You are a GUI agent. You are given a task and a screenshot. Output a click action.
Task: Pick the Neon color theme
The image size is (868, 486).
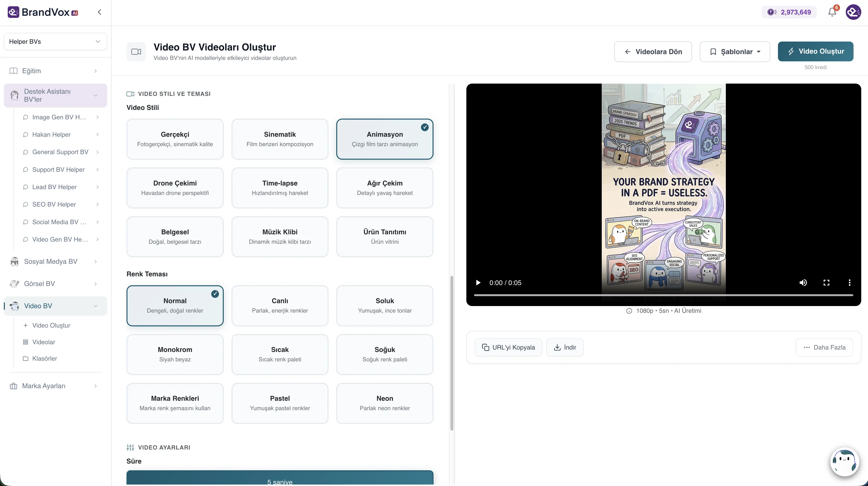pyautogui.click(x=385, y=403)
